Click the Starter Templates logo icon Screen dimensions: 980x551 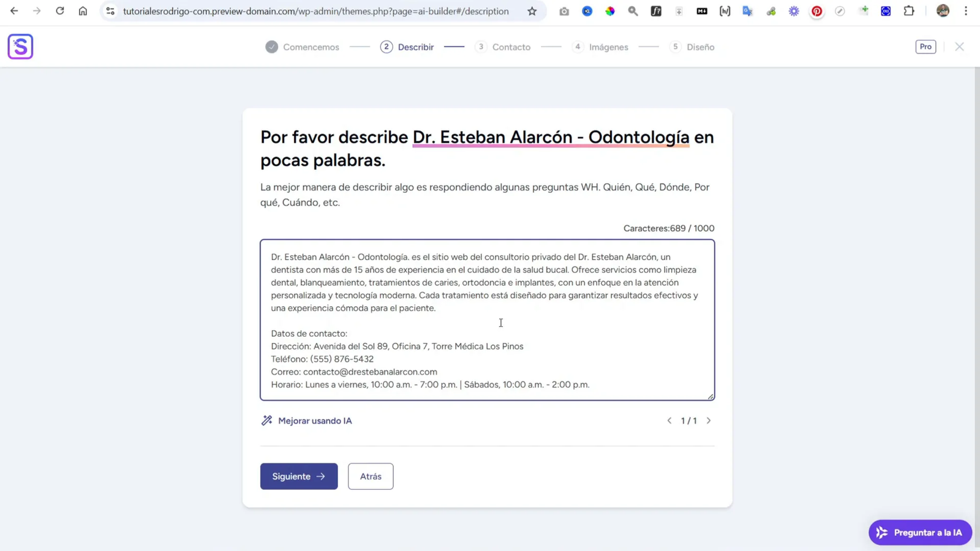click(20, 46)
